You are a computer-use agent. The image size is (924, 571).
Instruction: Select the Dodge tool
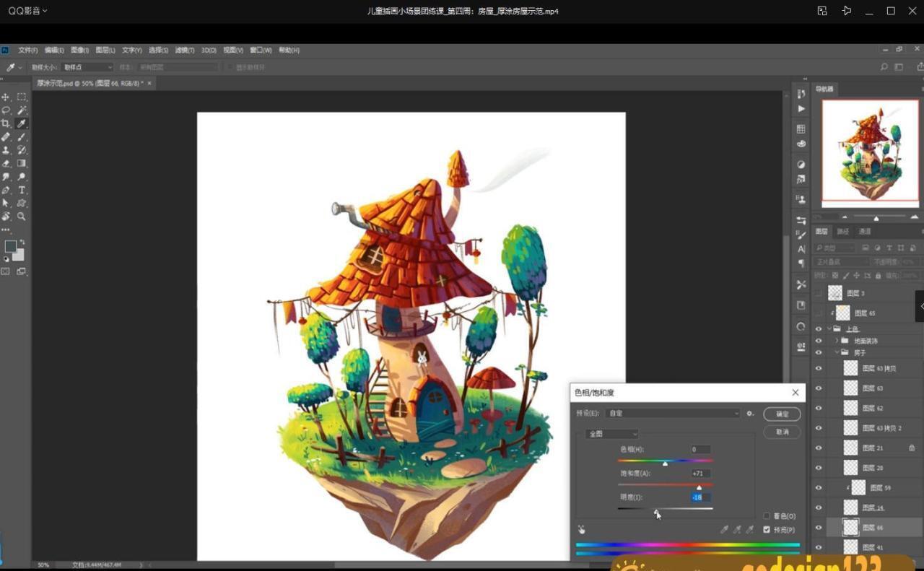coord(22,177)
